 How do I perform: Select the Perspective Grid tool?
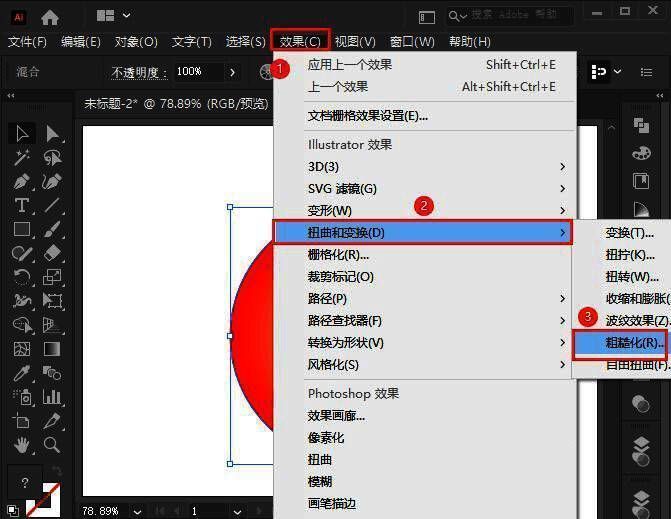click(x=52, y=325)
